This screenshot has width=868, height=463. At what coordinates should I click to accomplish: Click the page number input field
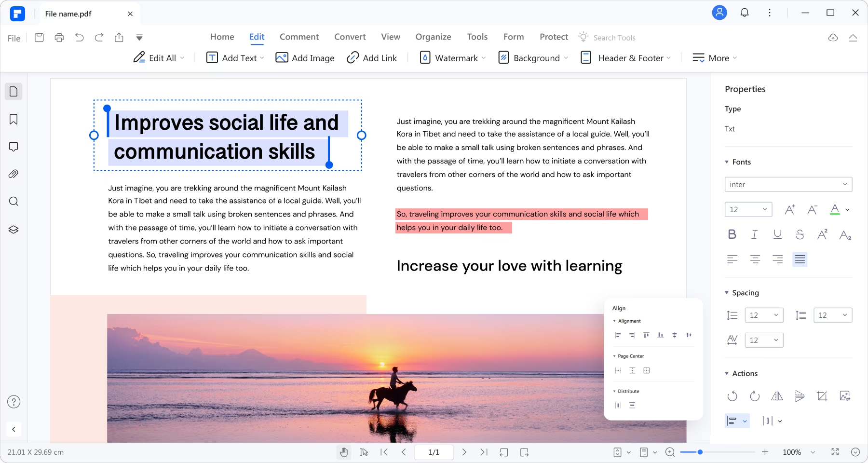tap(434, 452)
